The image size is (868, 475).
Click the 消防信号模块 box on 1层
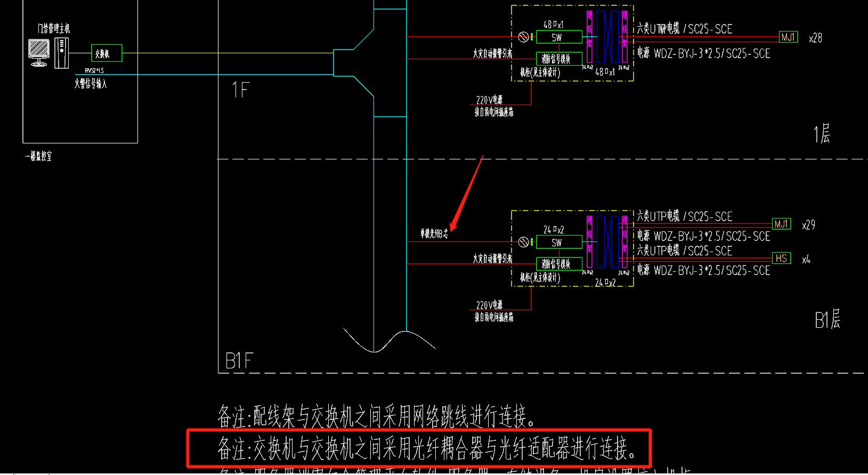(x=559, y=59)
